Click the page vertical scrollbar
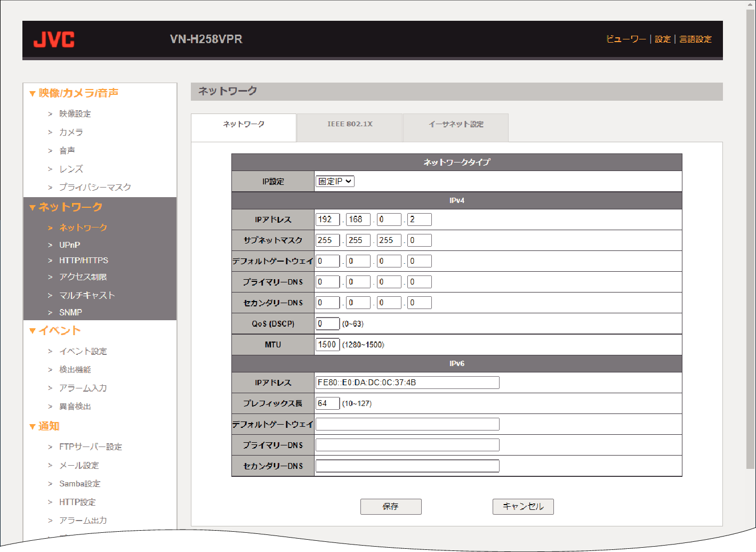This screenshot has width=756, height=552. [751, 239]
